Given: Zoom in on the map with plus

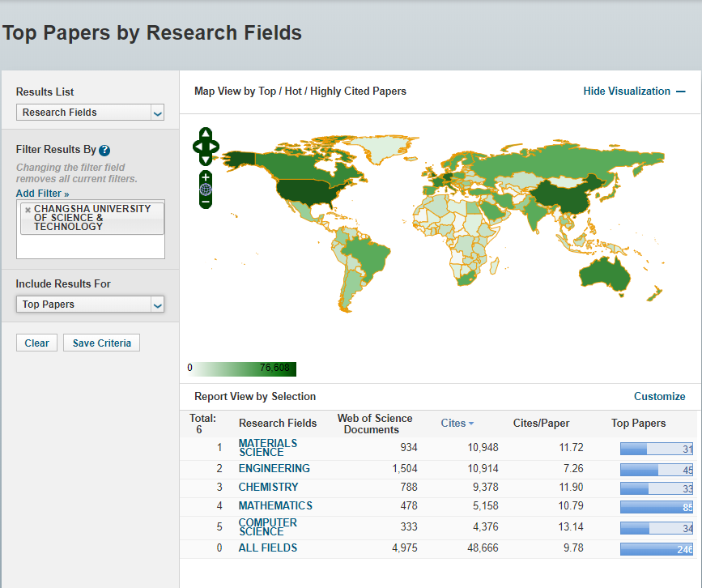Looking at the screenshot, I should (206, 177).
